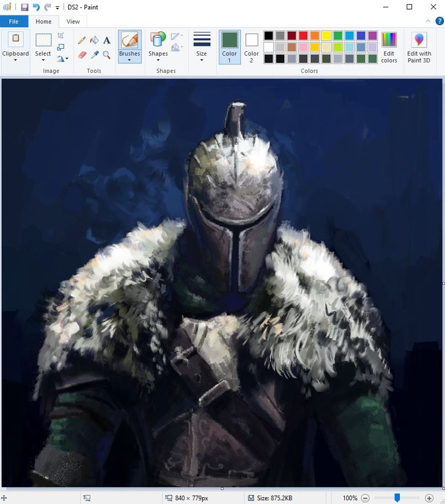Switch to the Home tab
Screen dimensions: 445x504
[43, 22]
